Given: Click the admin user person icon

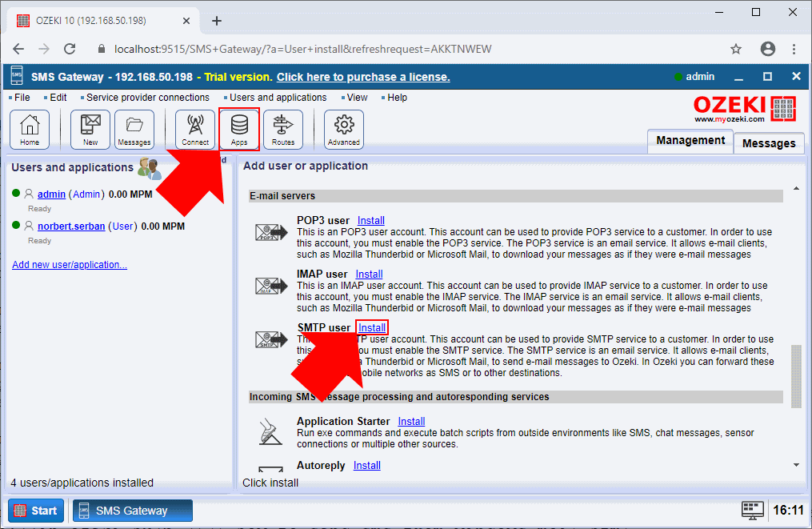Looking at the screenshot, I should 29,194.
